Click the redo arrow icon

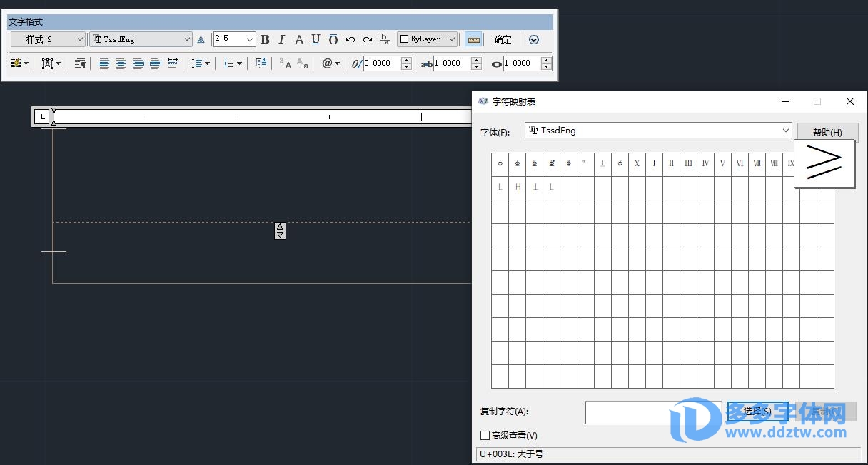pyautogui.click(x=368, y=40)
